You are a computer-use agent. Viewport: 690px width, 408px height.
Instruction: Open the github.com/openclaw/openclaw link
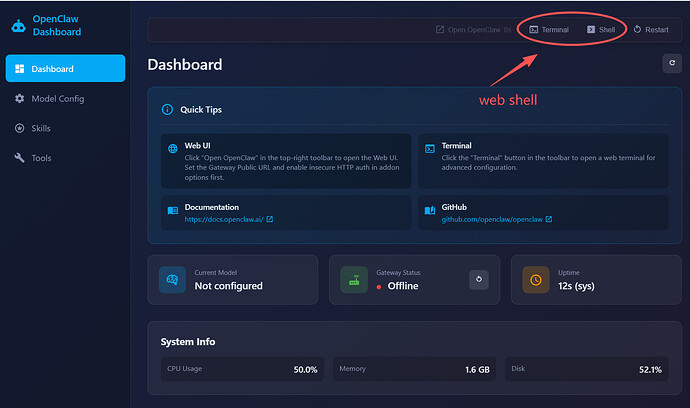[x=492, y=219]
